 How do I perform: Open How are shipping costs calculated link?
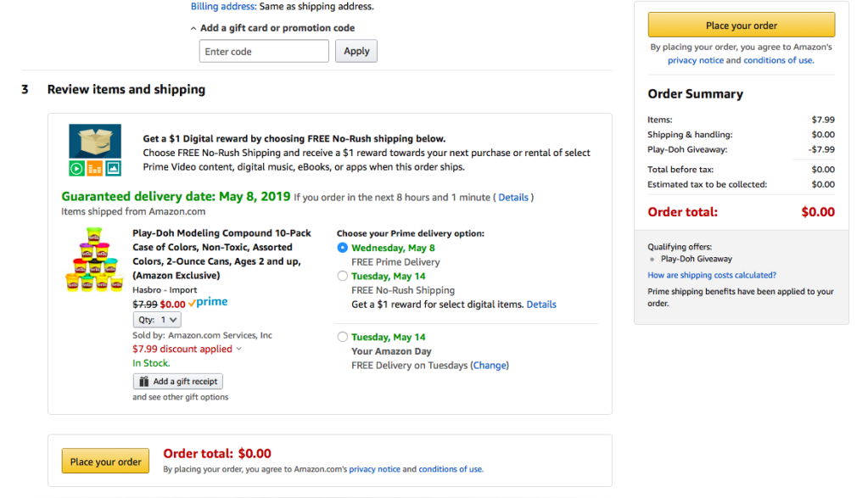pyautogui.click(x=711, y=275)
